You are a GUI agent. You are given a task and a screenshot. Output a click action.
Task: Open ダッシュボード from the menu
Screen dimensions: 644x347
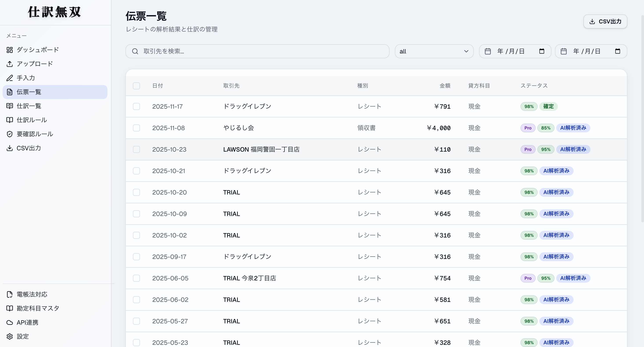click(x=55, y=50)
